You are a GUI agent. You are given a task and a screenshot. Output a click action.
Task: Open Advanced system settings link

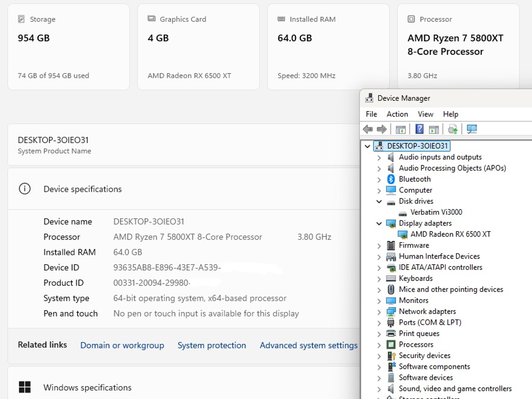[309, 345]
